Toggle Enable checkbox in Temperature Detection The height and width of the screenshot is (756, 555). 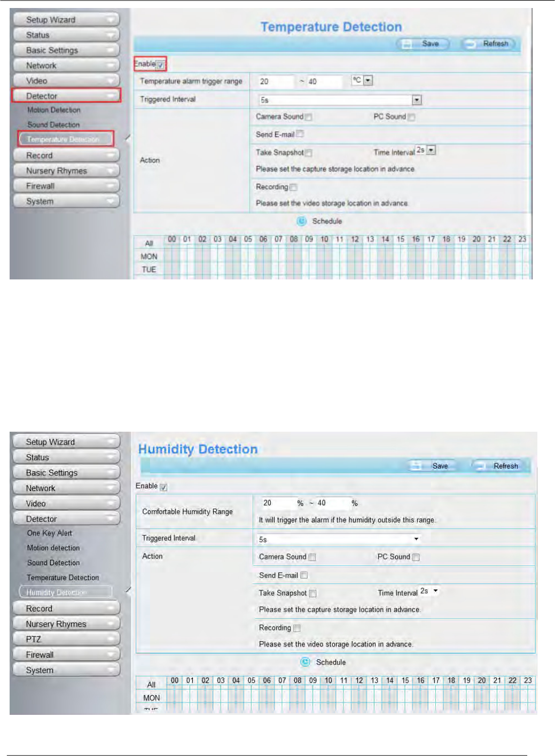click(x=161, y=65)
